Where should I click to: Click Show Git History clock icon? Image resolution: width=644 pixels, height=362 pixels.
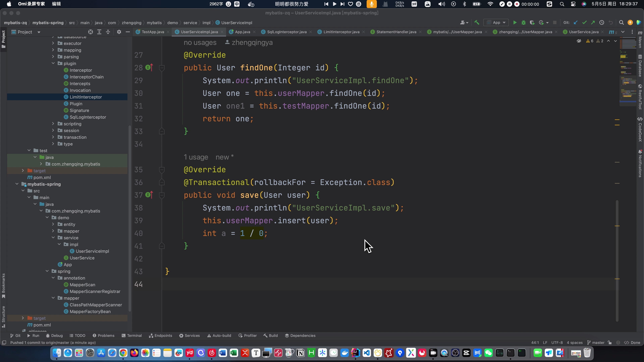602,23
